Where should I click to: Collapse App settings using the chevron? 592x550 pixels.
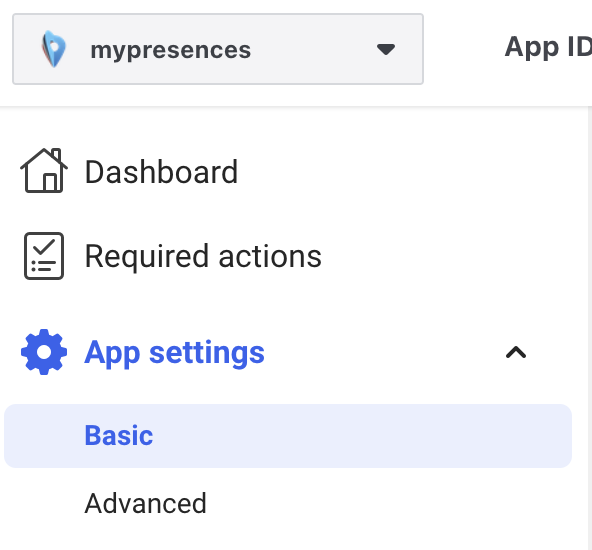516,353
